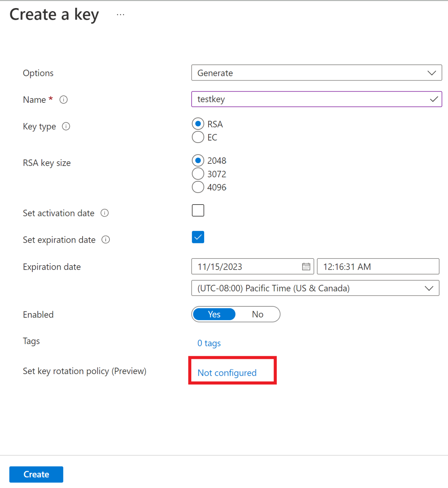Viewport: 448px width, 488px height.
Task: Click the Set expiration date info icon
Action: point(105,240)
